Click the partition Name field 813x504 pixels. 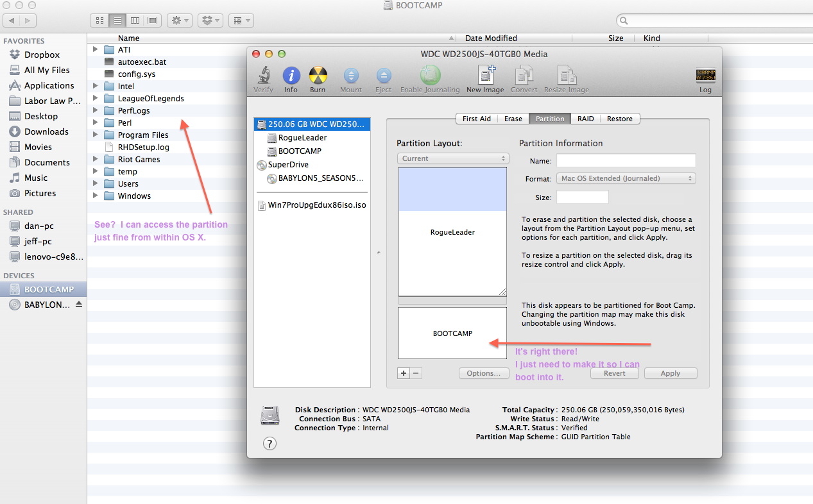point(626,160)
